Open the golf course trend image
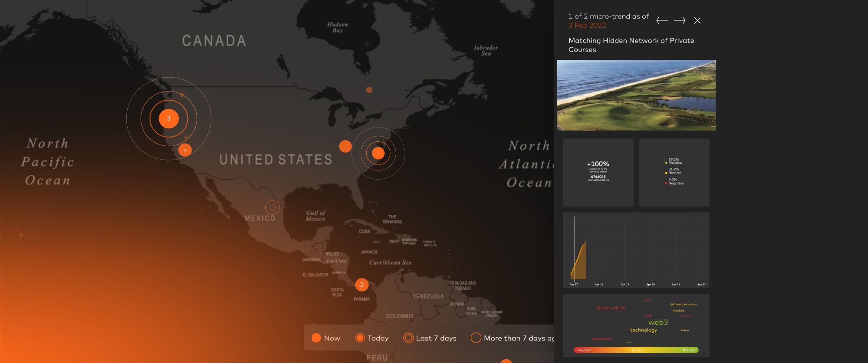This screenshot has width=868, height=363. click(636, 95)
